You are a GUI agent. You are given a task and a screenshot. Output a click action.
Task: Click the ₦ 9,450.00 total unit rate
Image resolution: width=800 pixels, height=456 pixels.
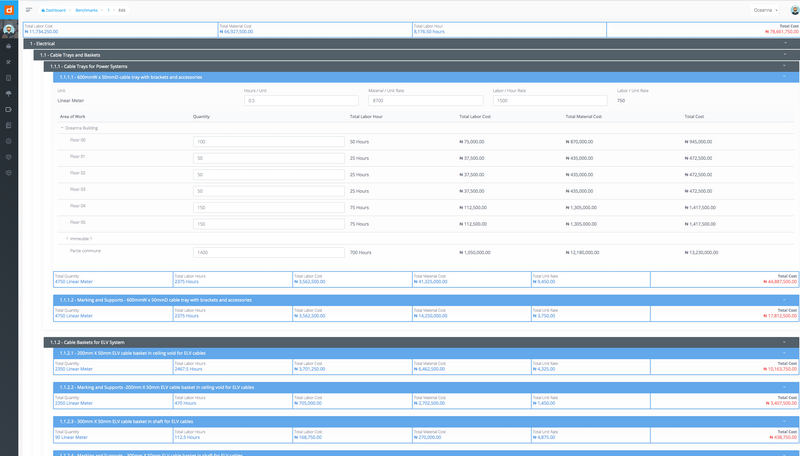pyautogui.click(x=544, y=282)
